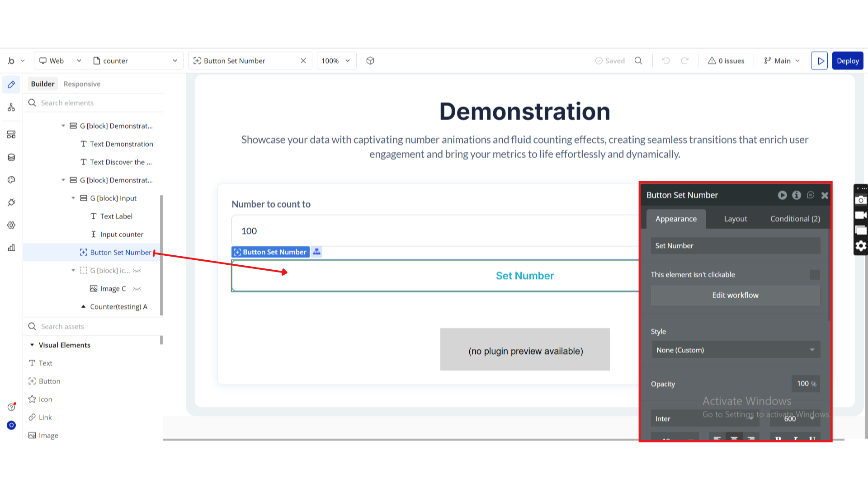Open the 100% zoom dropdown
This screenshot has height=488, width=868.
pyautogui.click(x=336, y=61)
